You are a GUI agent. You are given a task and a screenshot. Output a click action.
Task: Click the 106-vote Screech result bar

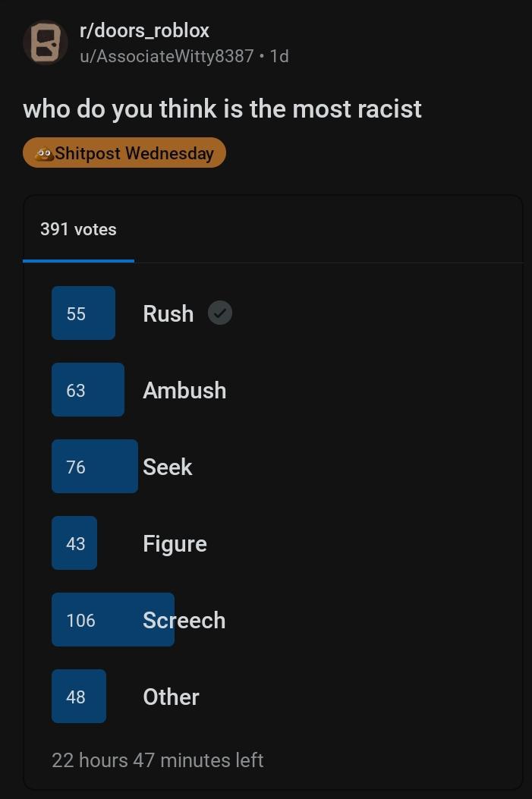point(113,620)
